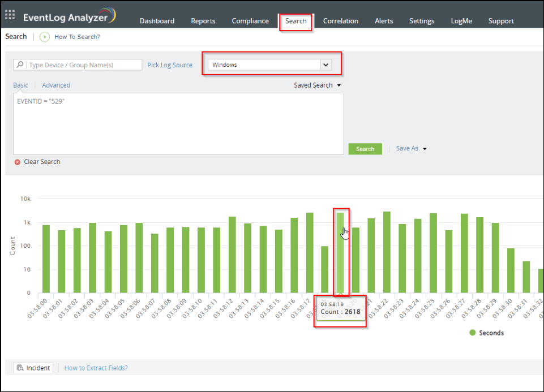This screenshot has width=544, height=392.
Task: Expand the Save As dropdown arrow
Action: tap(425, 149)
